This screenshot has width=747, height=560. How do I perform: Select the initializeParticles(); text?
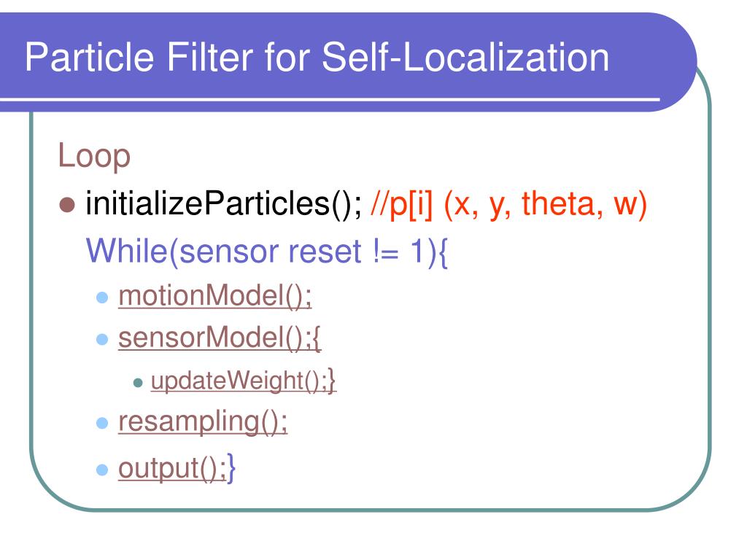click(x=224, y=205)
